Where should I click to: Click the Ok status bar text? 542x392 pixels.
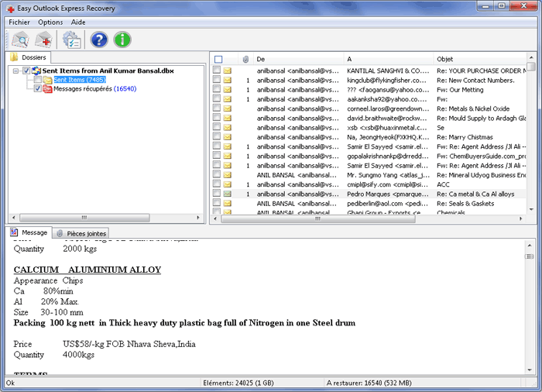tap(10, 383)
